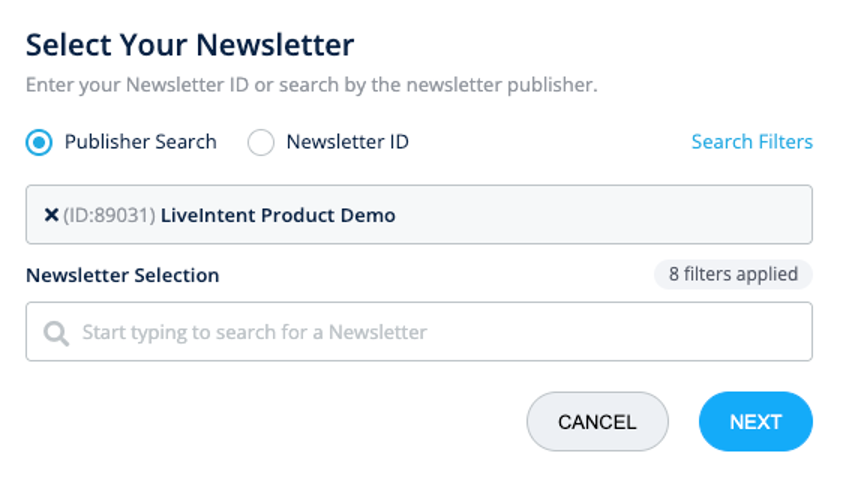The image size is (852, 480).
Task: Click the "LiveIntent Product Demo" publisher name
Action: coord(278,215)
